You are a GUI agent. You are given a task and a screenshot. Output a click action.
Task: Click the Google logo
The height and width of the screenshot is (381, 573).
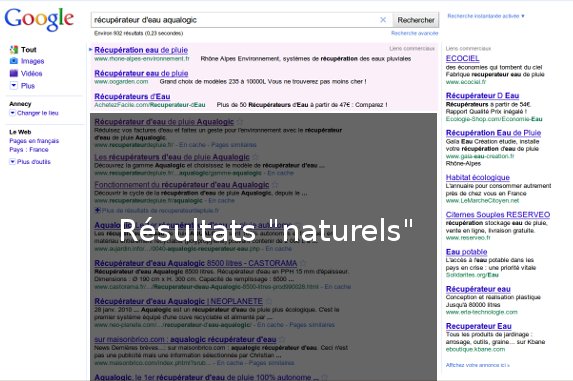click(39, 19)
